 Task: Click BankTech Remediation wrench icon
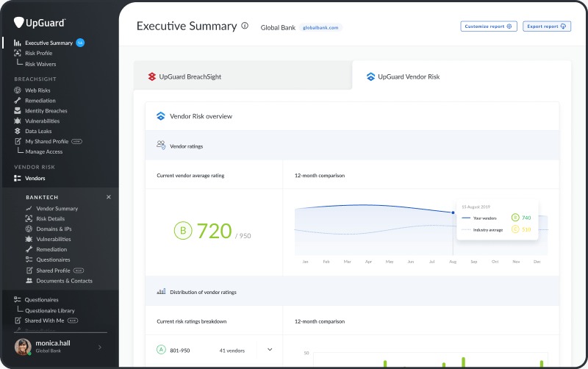(x=29, y=249)
